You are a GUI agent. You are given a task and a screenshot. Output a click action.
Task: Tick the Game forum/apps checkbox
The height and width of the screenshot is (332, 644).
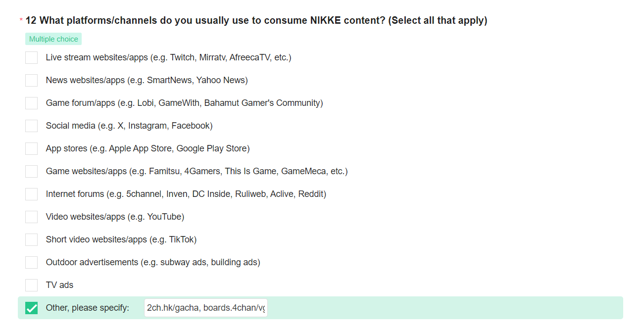pos(31,103)
